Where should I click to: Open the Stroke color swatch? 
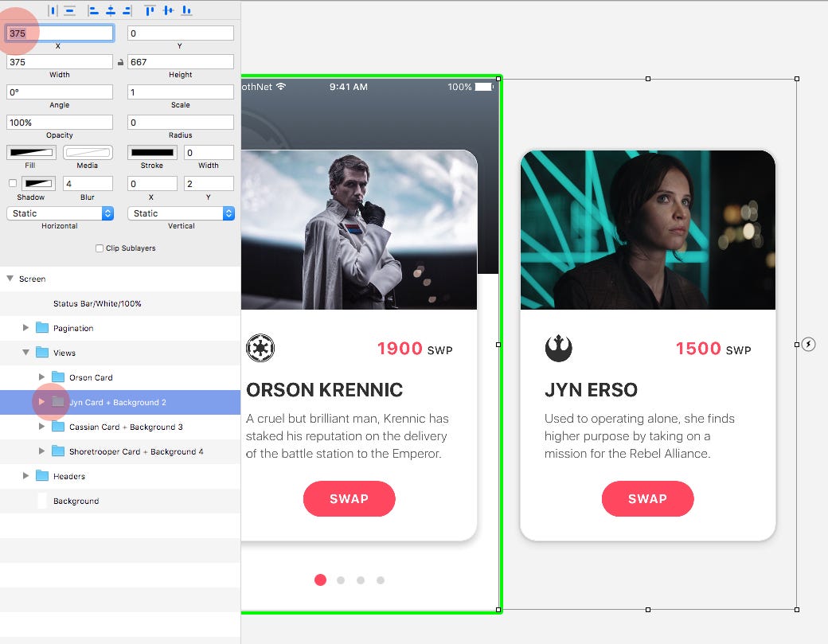point(152,153)
